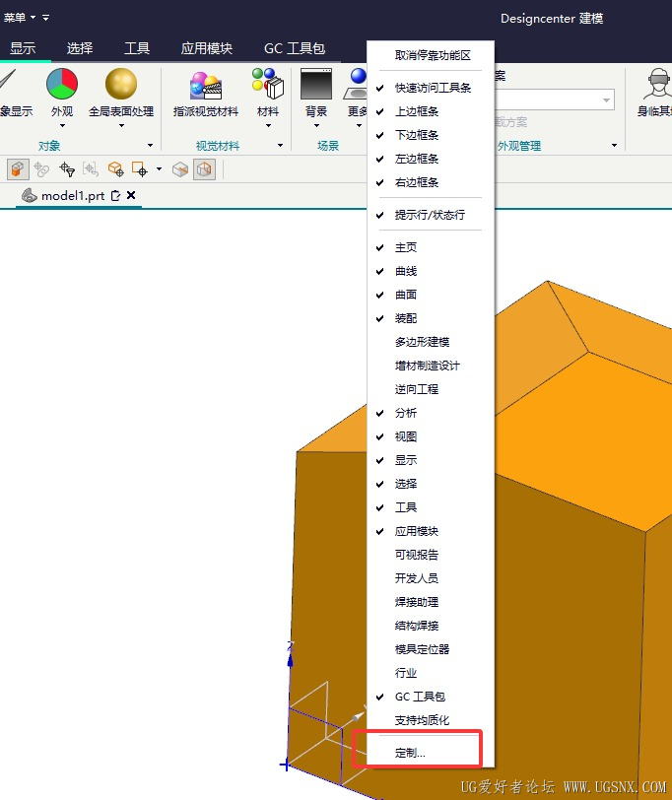Viewport: 672px width, 800px height.
Task: Toggle Curve (曲线) tab visibility check
Action: tap(379, 272)
